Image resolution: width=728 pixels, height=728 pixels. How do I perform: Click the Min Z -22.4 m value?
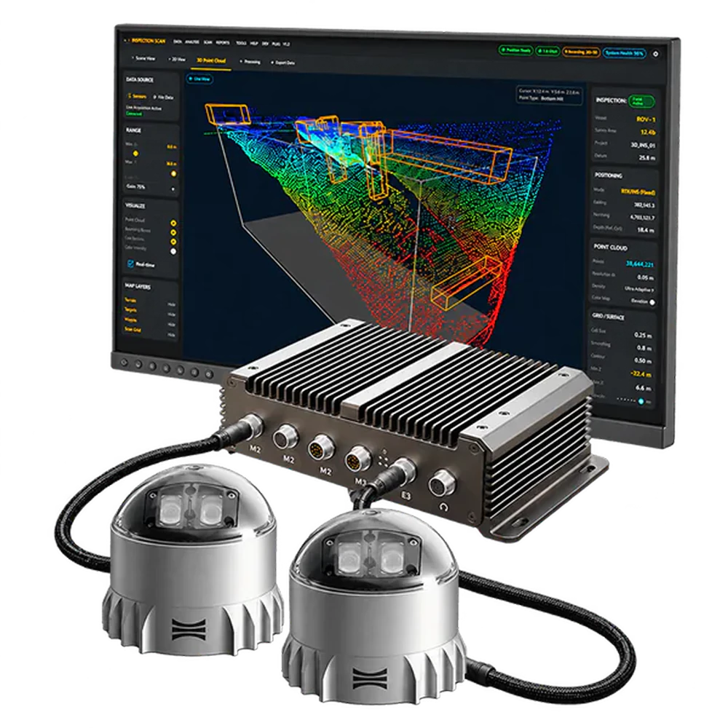tap(641, 373)
